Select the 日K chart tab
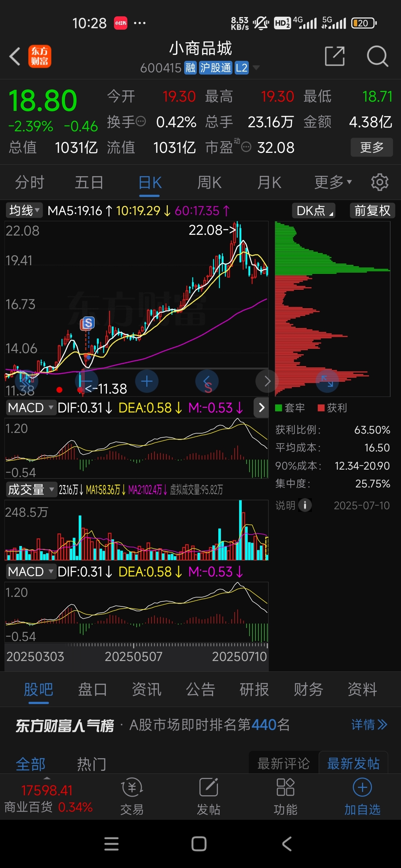Image resolution: width=401 pixels, height=868 pixels. (150, 183)
